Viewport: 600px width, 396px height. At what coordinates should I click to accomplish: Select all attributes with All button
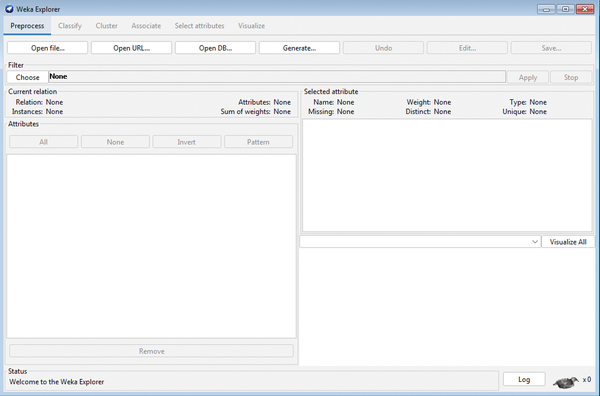click(x=44, y=142)
